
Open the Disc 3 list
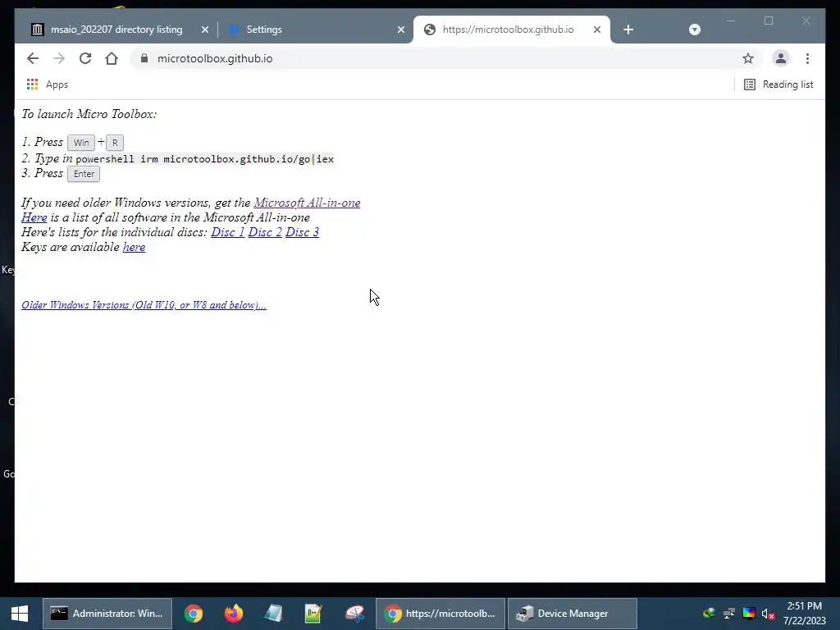pos(302,232)
